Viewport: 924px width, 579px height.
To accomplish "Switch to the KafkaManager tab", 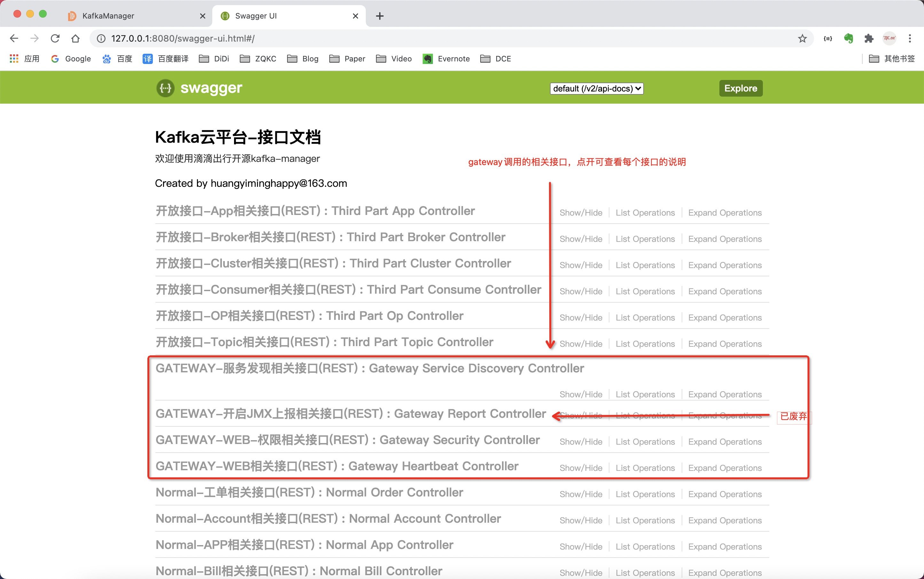I will [x=108, y=16].
